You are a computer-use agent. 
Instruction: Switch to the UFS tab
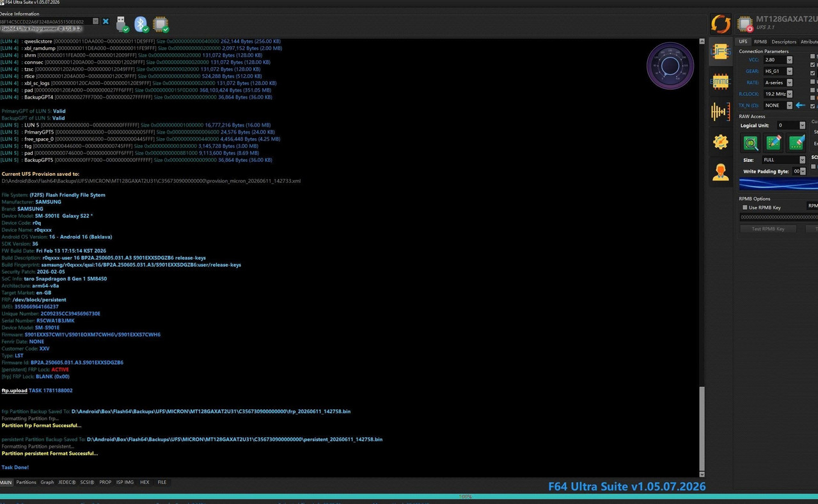pos(743,42)
